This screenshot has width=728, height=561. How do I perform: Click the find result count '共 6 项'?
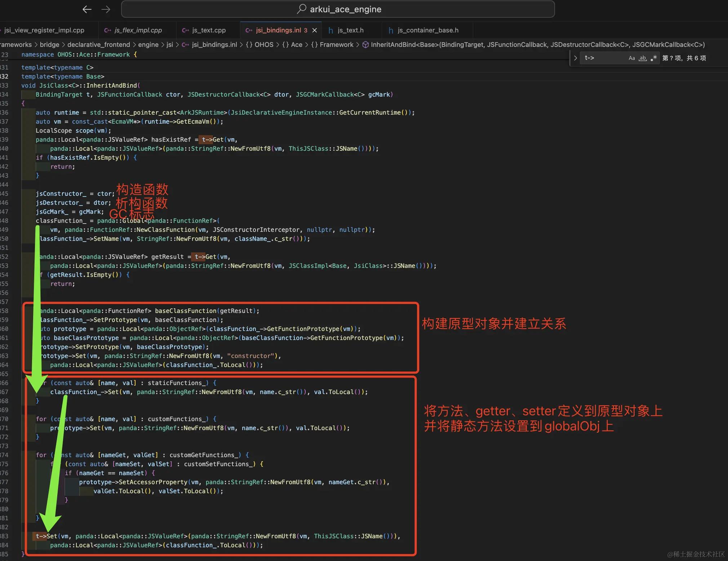click(696, 58)
